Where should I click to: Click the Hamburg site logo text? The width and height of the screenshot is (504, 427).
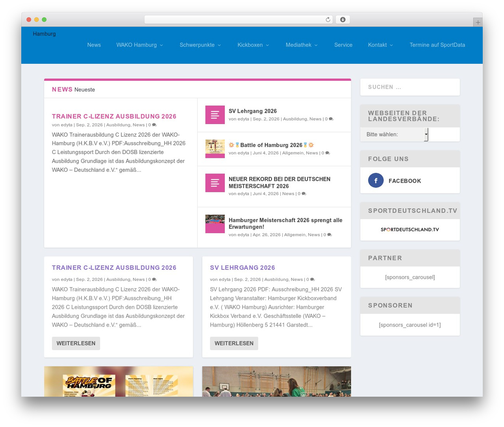click(44, 34)
